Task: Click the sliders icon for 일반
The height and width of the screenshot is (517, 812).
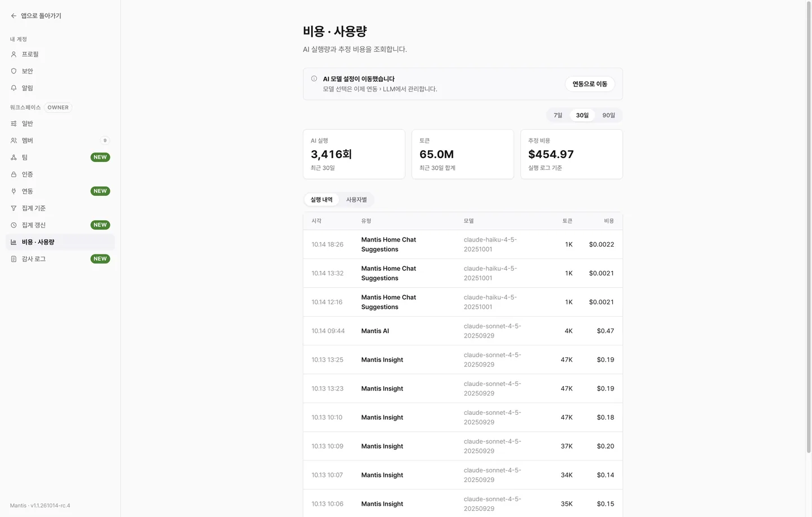Action: point(14,124)
